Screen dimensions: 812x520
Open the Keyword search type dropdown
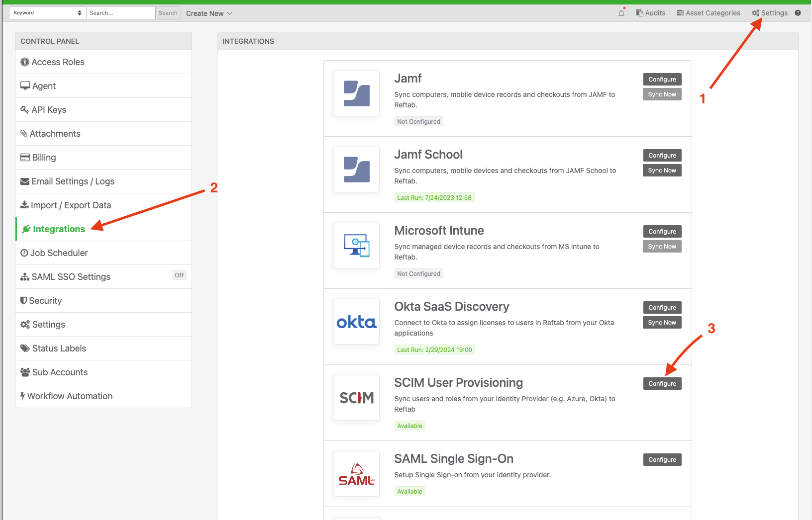tap(47, 12)
